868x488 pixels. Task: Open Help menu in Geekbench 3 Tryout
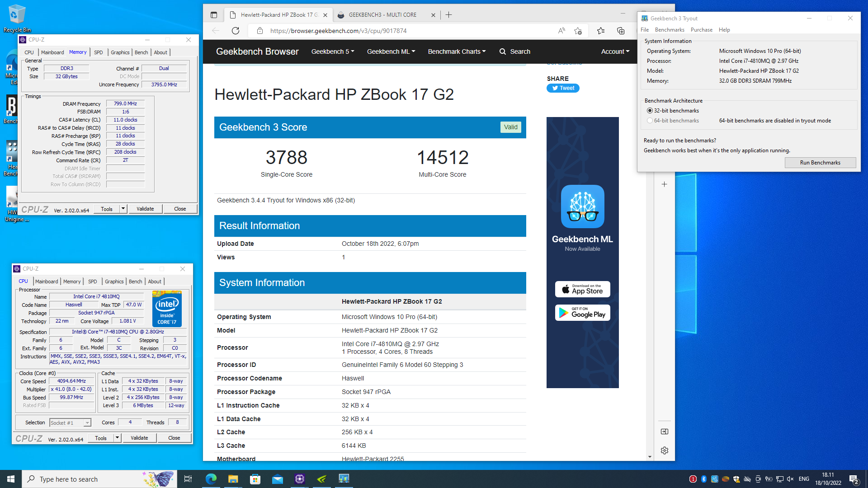point(724,30)
